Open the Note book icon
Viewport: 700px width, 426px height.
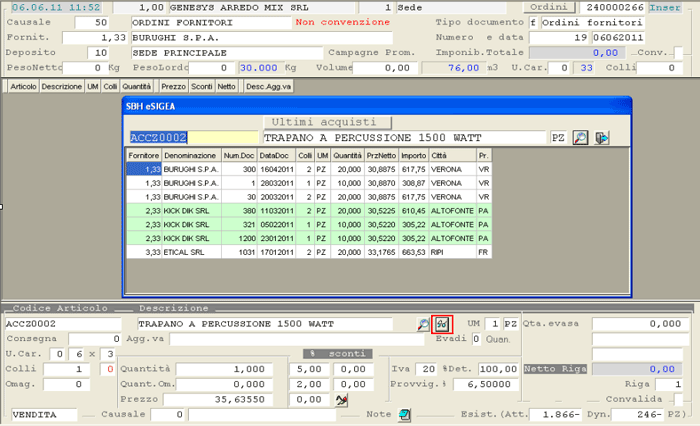point(404,413)
